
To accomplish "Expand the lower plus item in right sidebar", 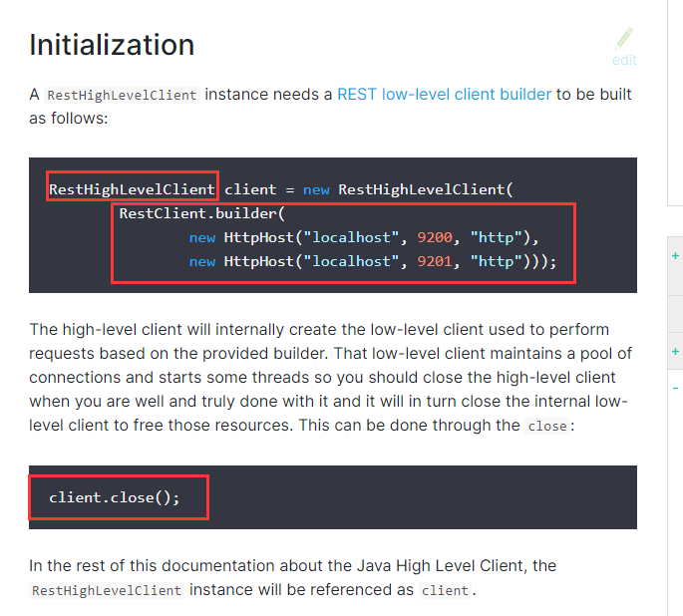I will click(x=676, y=352).
